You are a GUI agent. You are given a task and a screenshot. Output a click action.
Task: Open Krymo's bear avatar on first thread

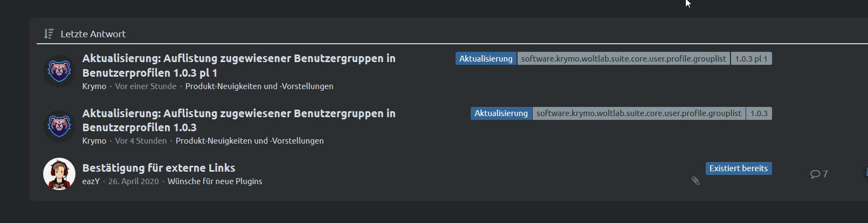(x=59, y=71)
